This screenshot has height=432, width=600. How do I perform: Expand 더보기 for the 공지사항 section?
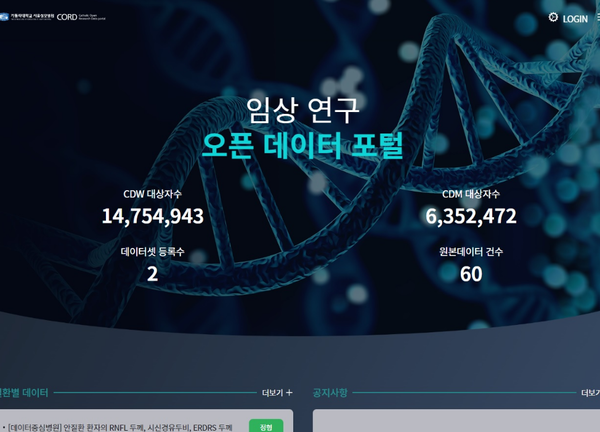tap(590, 393)
